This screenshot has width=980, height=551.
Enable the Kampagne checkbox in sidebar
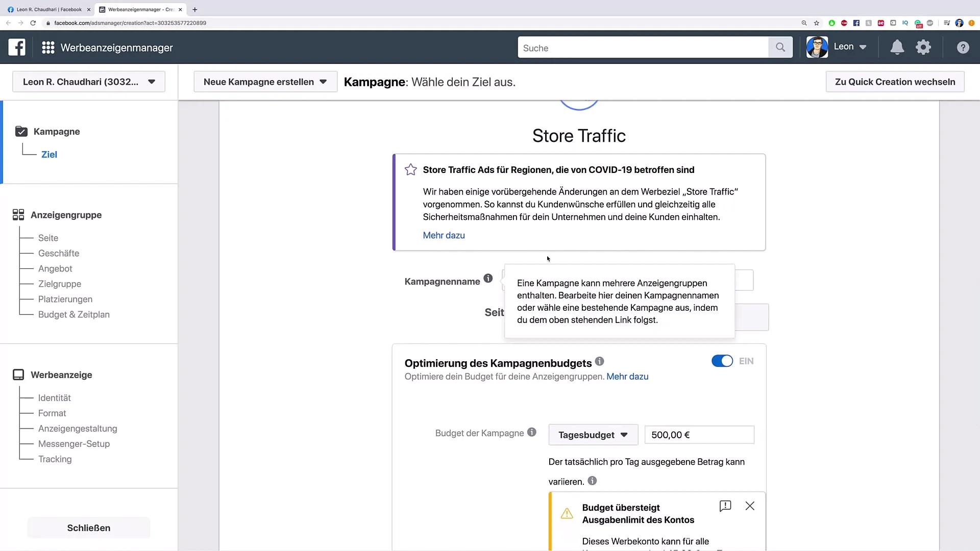(21, 131)
